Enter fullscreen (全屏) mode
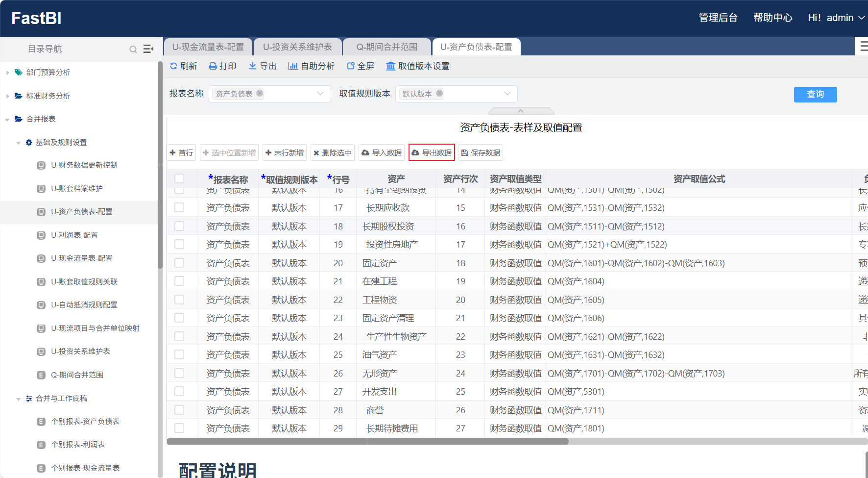 [x=351, y=66]
